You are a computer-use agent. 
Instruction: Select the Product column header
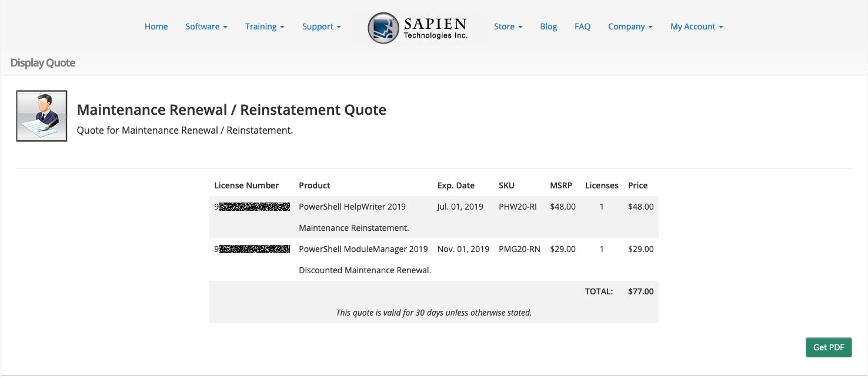315,185
